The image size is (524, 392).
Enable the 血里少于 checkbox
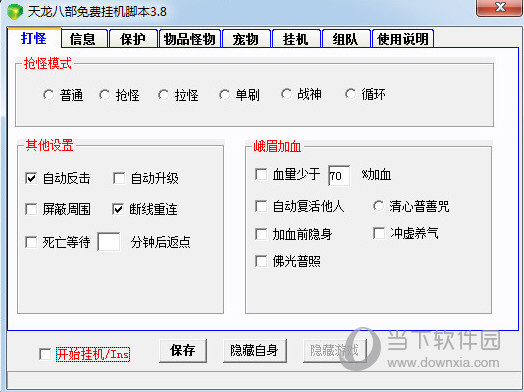261,174
